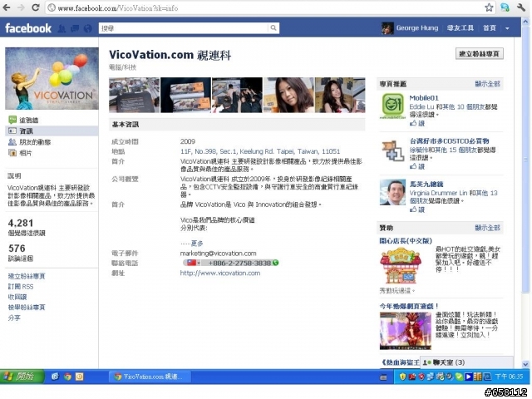Open 馬英九總統 page link

click(426, 184)
